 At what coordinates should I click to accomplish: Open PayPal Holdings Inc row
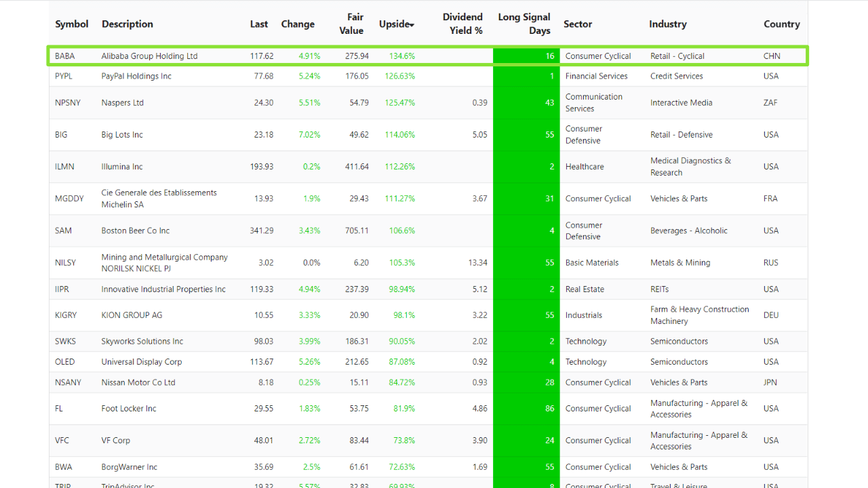[136, 77]
